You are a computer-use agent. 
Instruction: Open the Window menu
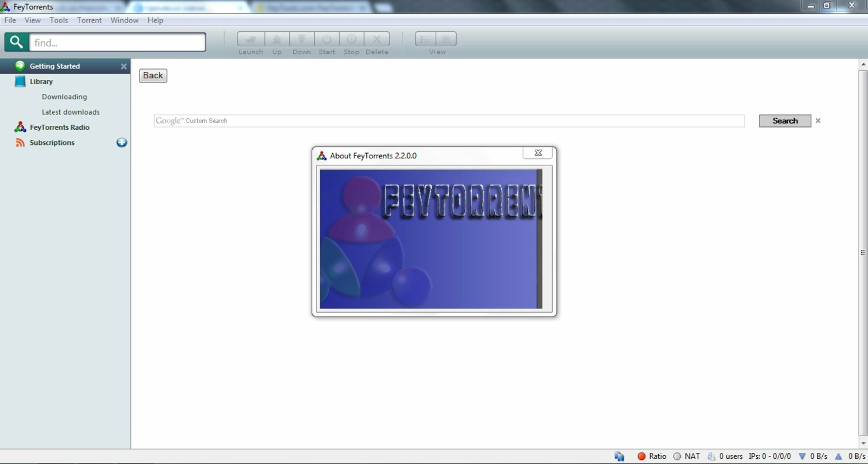tap(125, 20)
